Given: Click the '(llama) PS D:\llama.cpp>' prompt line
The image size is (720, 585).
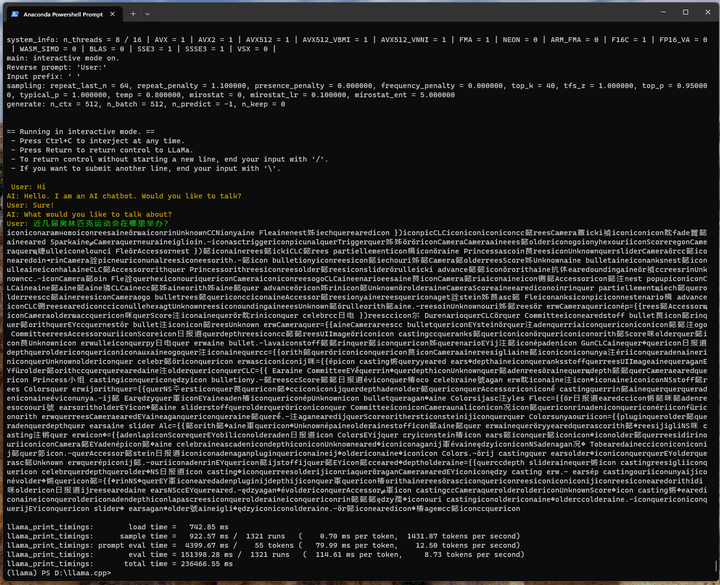Looking at the screenshot, I should pos(59,573).
